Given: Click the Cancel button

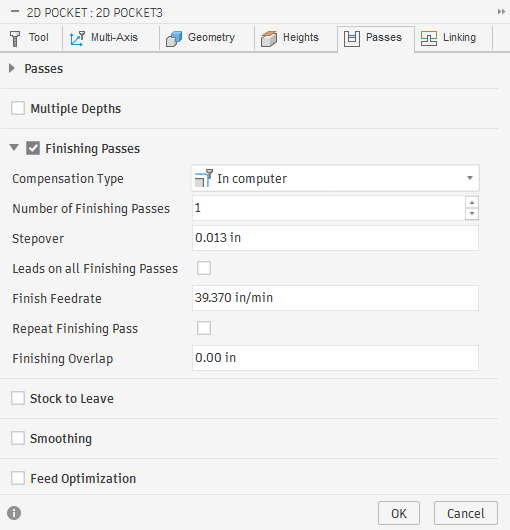Looking at the screenshot, I should point(466,513).
